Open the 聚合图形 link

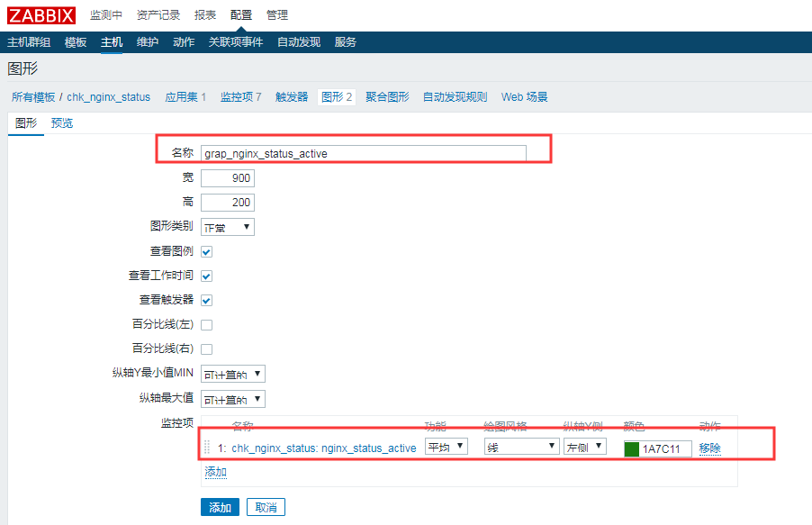pos(387,97)
